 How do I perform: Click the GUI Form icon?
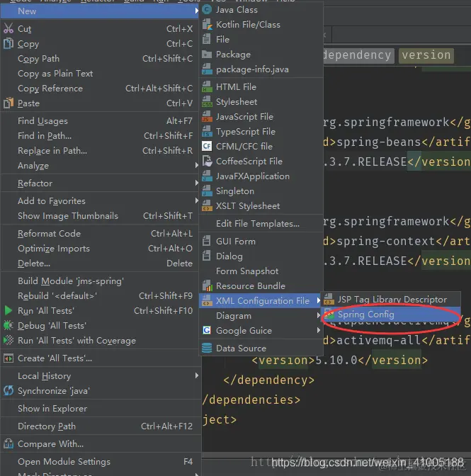coord(206,241)
